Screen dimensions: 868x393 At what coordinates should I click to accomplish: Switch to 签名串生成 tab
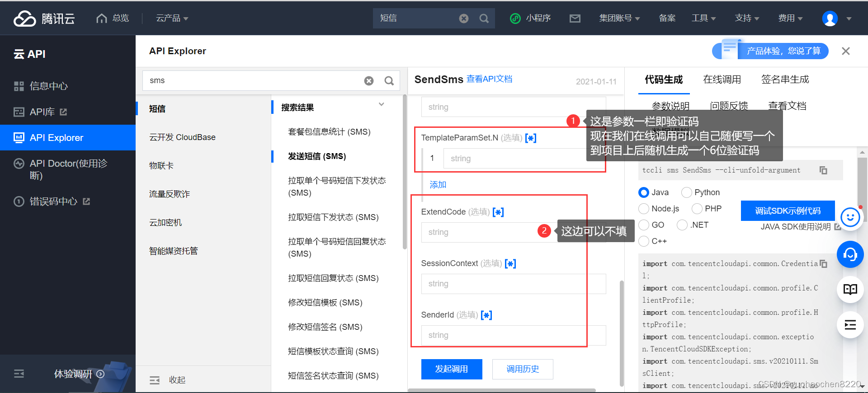click(785, 80)
